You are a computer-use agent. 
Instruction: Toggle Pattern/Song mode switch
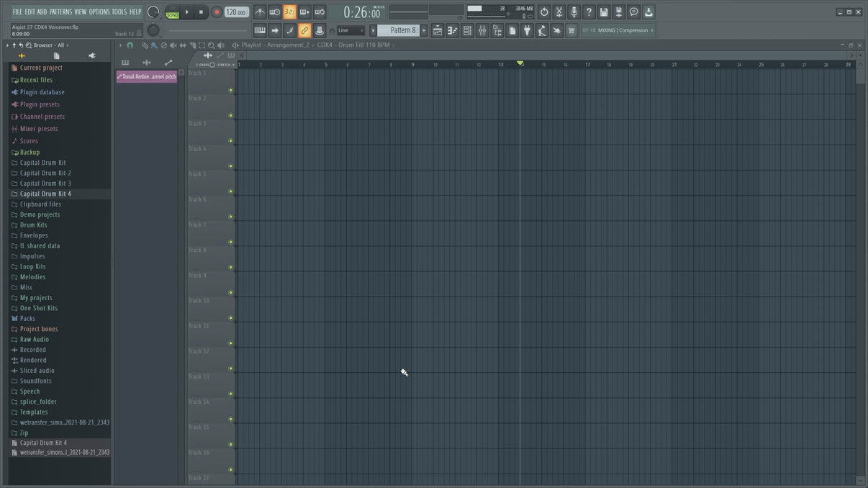(x=173, y=12)
